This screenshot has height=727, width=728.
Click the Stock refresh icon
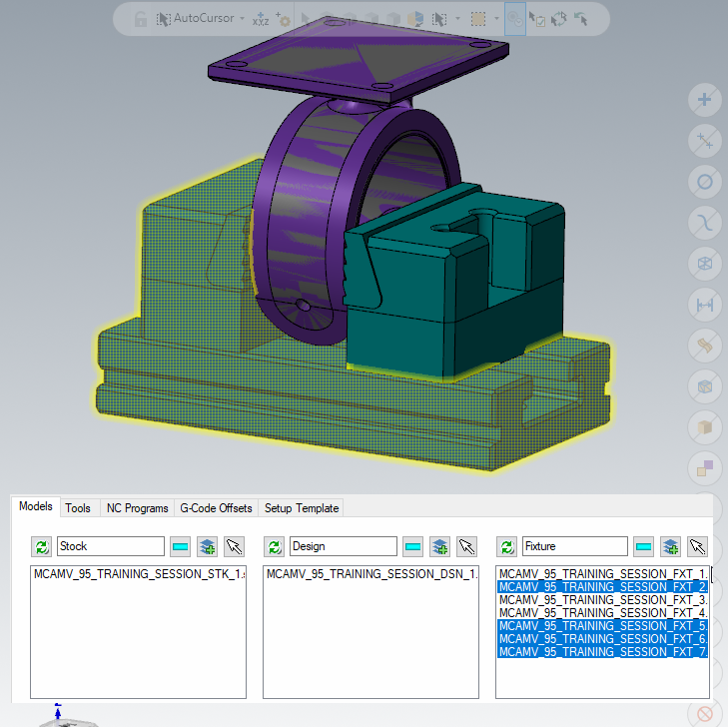click(x=41, y=546)
